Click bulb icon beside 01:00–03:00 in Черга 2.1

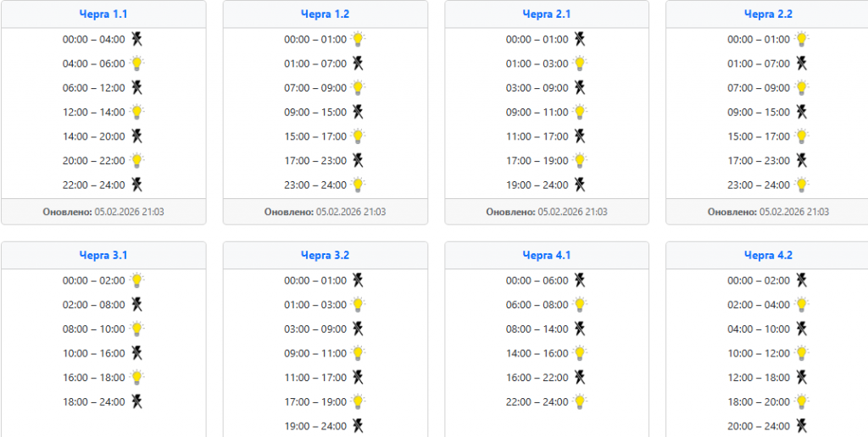click(x=580, y=64)
